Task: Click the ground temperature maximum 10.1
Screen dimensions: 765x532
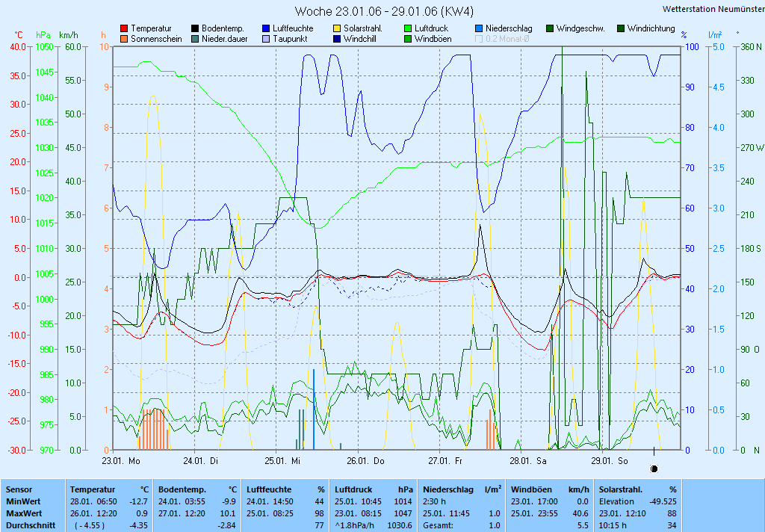Action: (229, 513)
